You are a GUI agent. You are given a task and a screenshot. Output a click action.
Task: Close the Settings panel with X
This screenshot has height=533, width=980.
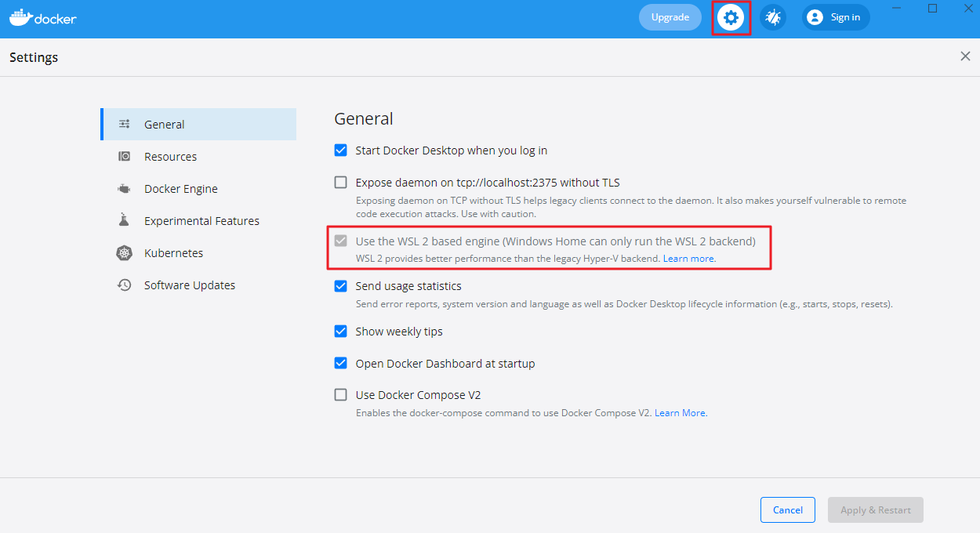(965, 56)
